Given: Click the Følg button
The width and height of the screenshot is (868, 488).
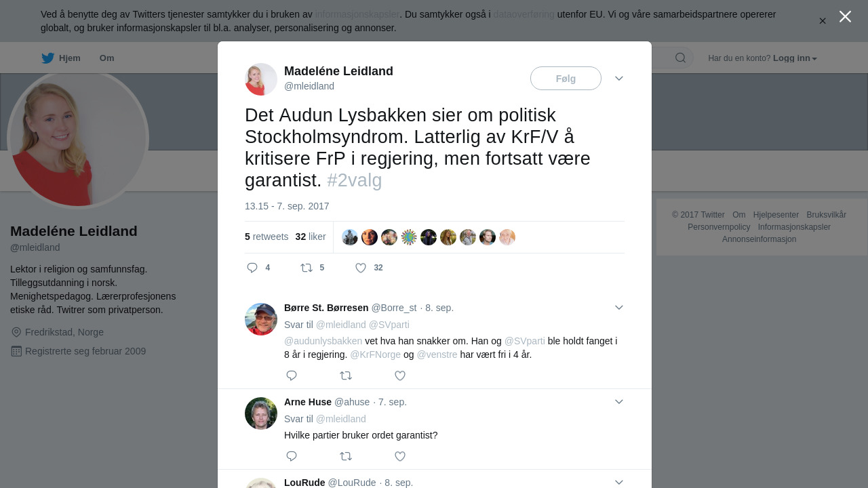Looking at the screenshot, I should click(x=566, y=79).
